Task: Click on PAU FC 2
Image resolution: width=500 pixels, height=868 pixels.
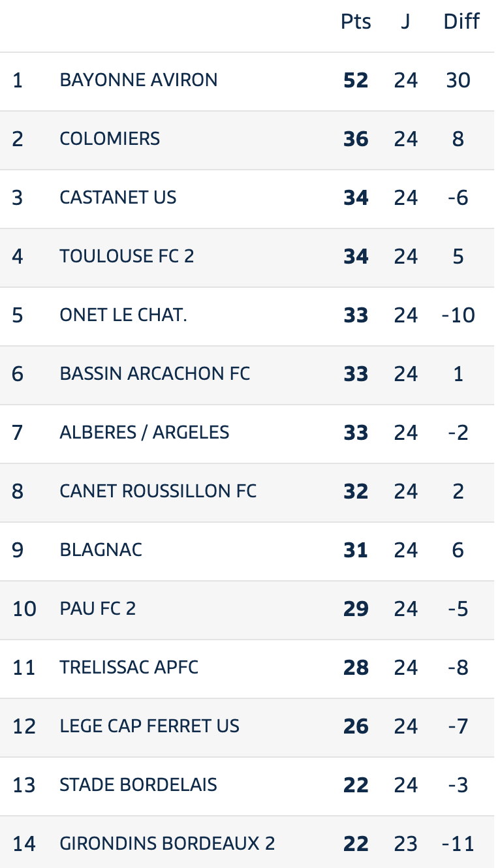Action: pos(98,609)
